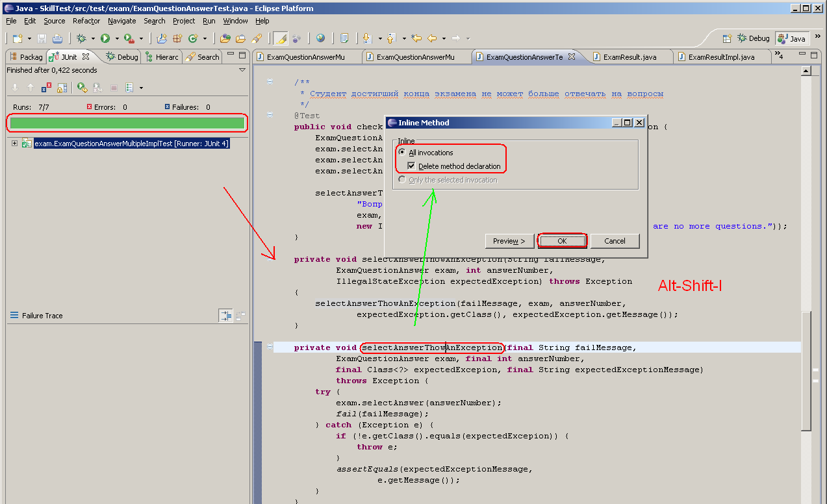This screenshot has width=827, height=504.
Task: Click Preview in the Inline Method dialog
Action: pos(509,241)
